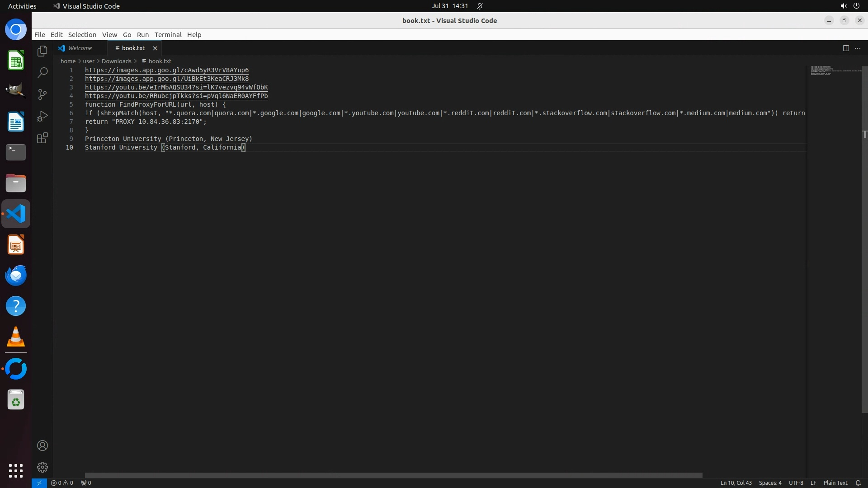
Task: Open the Source Control view
Action: click(x=42, y=94)
